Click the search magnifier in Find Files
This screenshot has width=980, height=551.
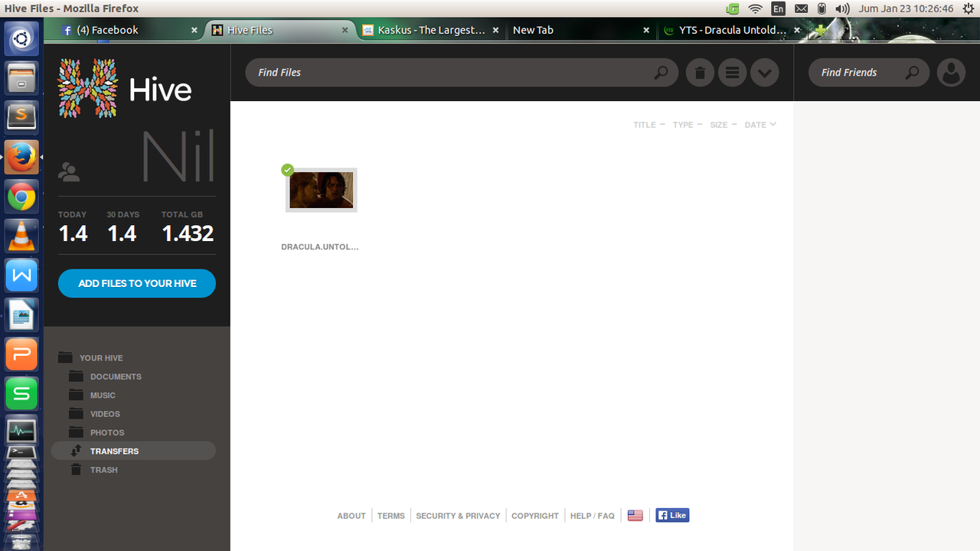tap(661, 73)
